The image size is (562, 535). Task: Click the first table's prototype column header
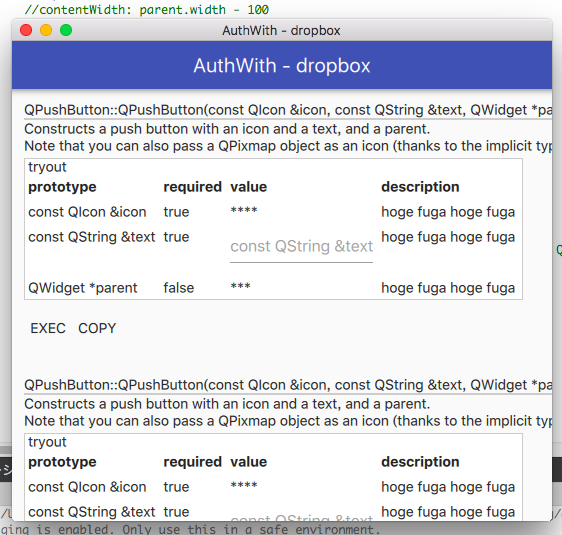62,187
